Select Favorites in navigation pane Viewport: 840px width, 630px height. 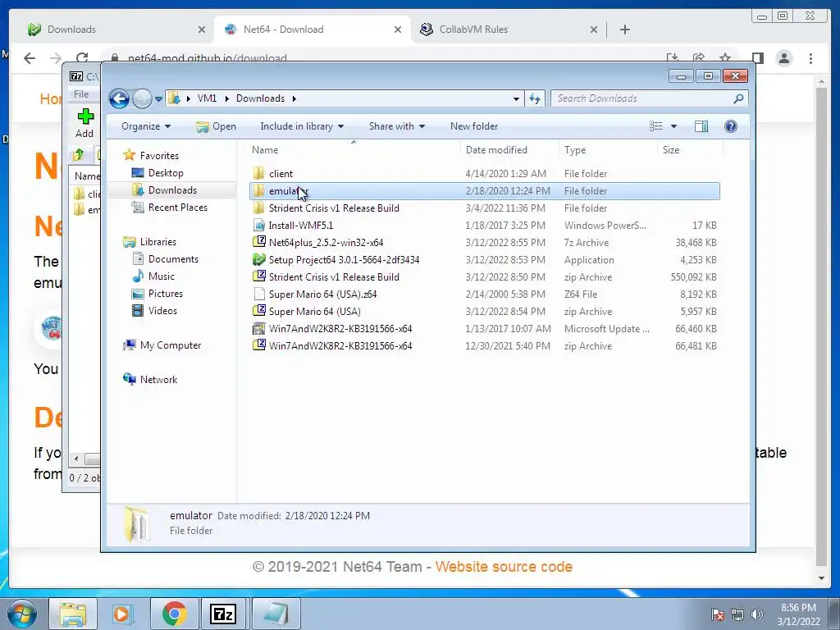[x=159, y=156]
